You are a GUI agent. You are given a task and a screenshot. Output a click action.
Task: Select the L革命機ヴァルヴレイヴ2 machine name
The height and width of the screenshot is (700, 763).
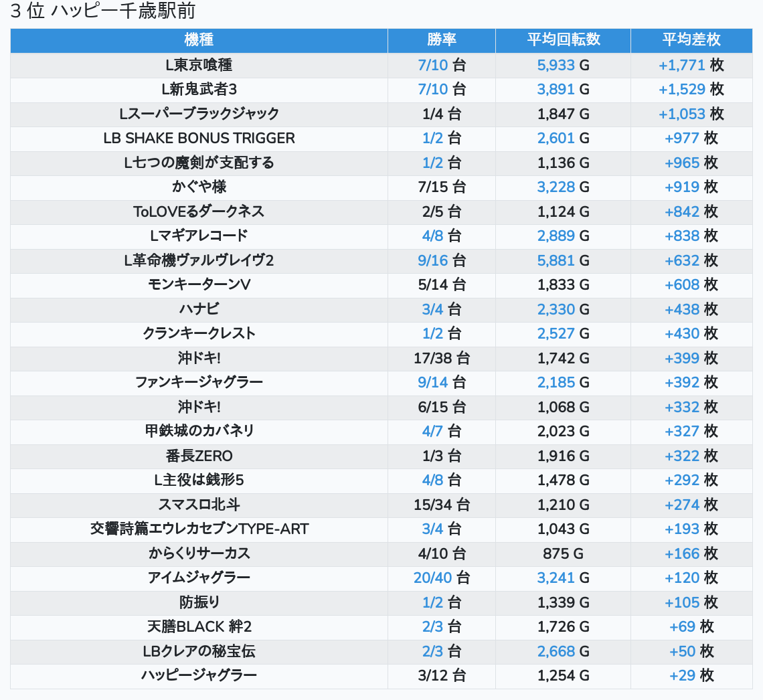pos(199,260)
